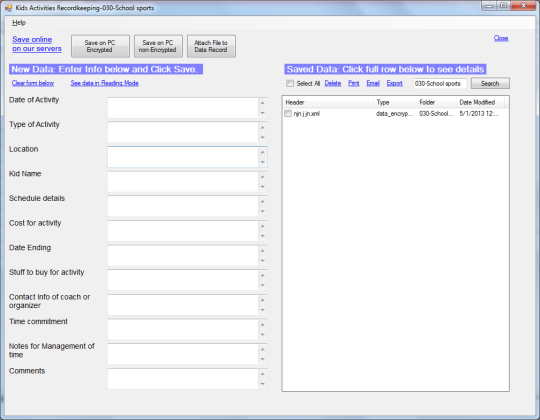Click scroll up arrow of Kid Name field

[x=263, y=177]
